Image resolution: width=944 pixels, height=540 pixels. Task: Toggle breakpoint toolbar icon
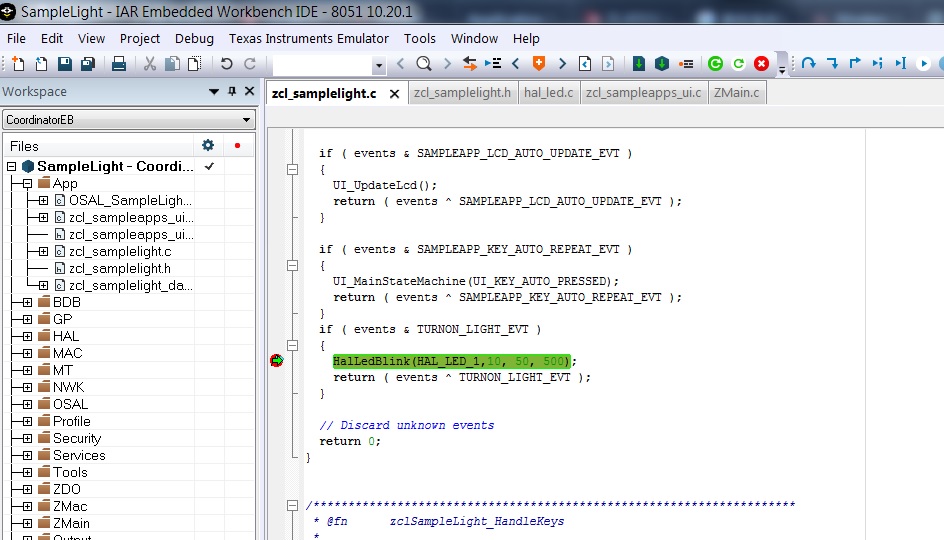(x=686, y=63)
